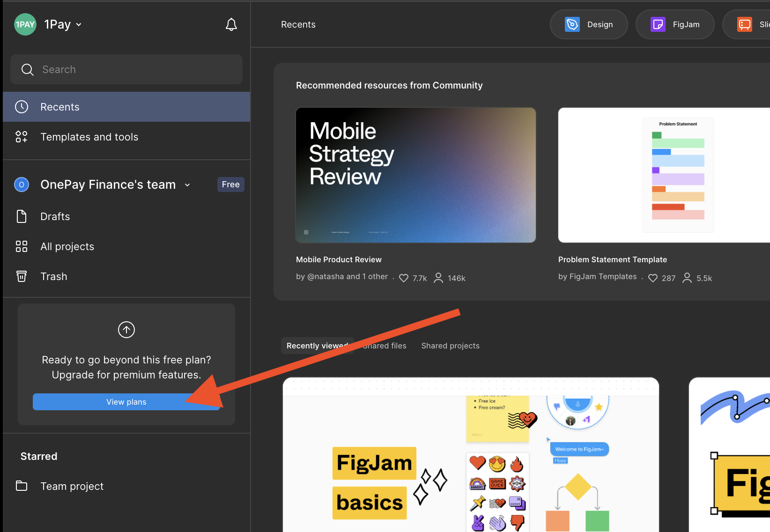Open the Trash section
This screenshot has height=532, width=770.
click(126, 276)
